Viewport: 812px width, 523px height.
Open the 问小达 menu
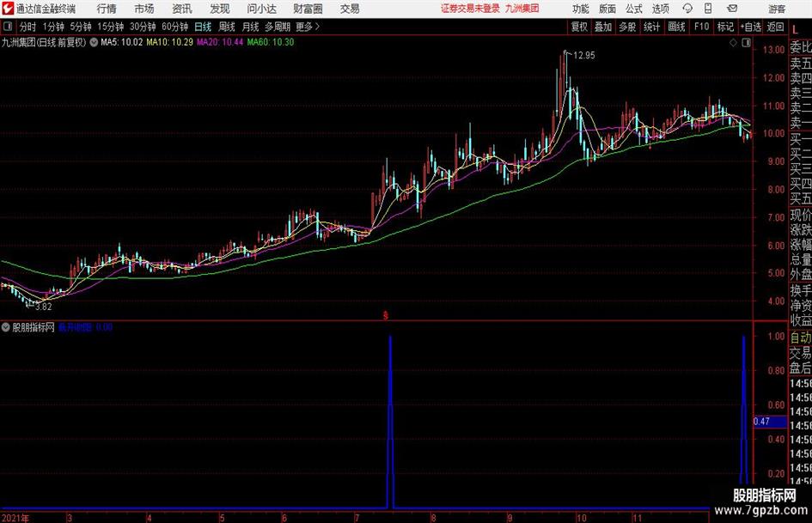click(x=261, y=9)
